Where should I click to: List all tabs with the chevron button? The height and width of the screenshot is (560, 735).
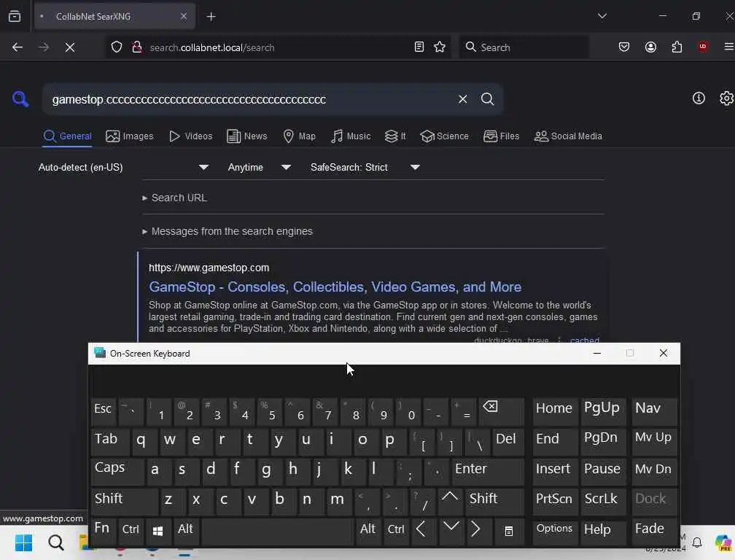point(602,16)
